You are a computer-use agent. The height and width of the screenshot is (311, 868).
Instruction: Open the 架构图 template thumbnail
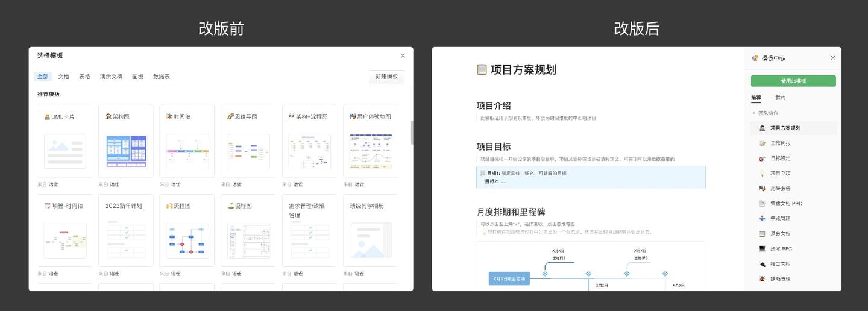pyautogui.click(x=126, y=151)
